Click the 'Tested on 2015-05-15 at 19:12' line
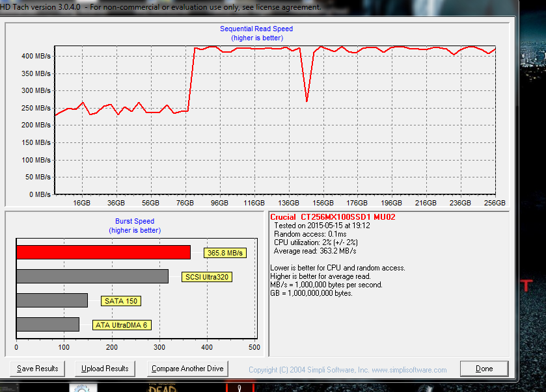Viewport: 546px width, 392px height. (x=322, y=226)
